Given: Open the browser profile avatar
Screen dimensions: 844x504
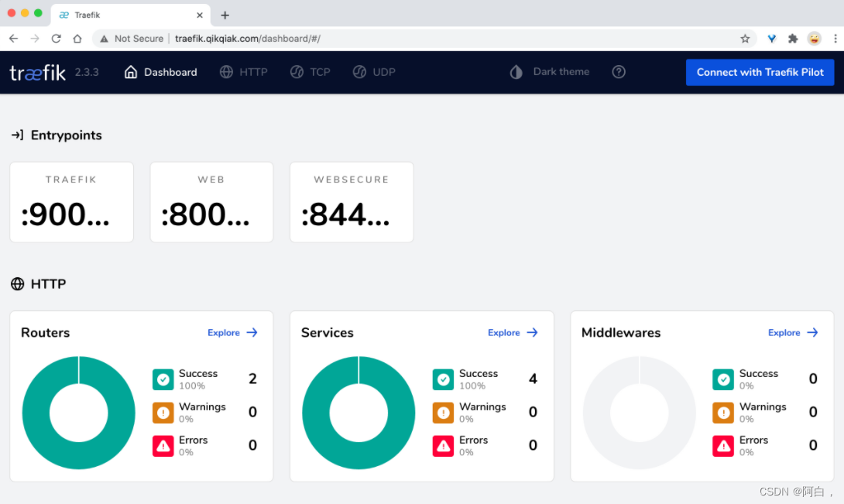Looking at the screenshot, I should (x=814, y=38).
